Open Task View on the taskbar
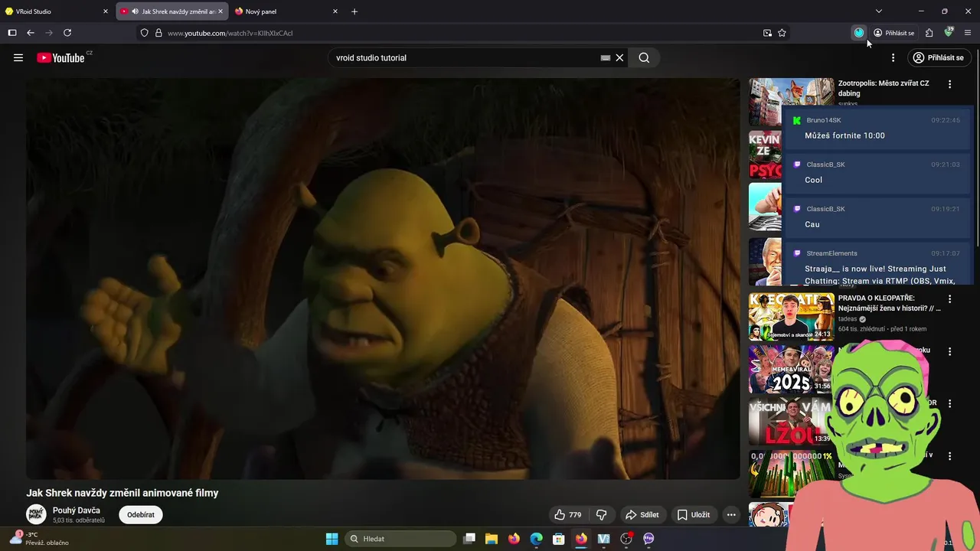This screenshot has width=980, height=551. tap(469, 539)
